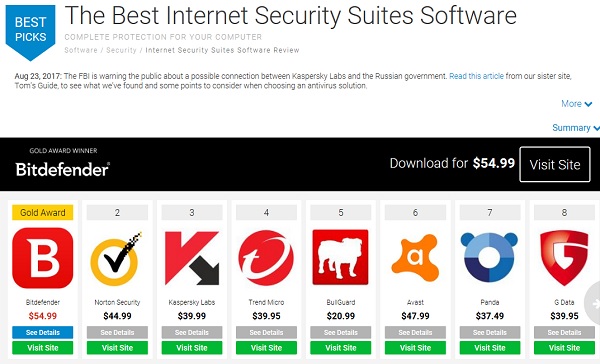Viewport: 600px width, 364px height.
Task: Visit Site for Panda
Action: coord(490,348)
